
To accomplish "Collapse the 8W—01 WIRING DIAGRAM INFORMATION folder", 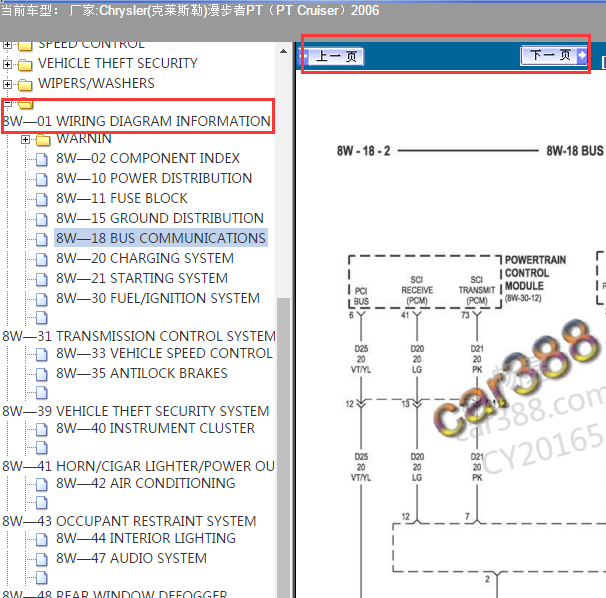I will 7,103.
